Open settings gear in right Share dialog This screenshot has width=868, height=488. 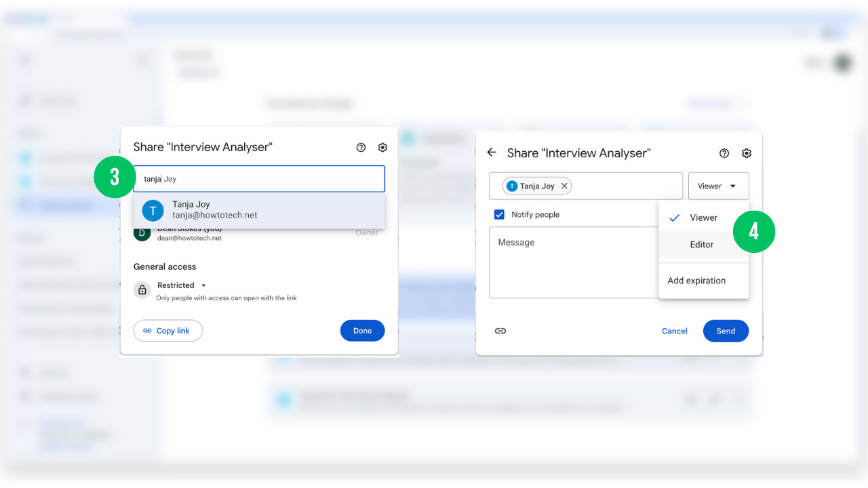point(747,153)
